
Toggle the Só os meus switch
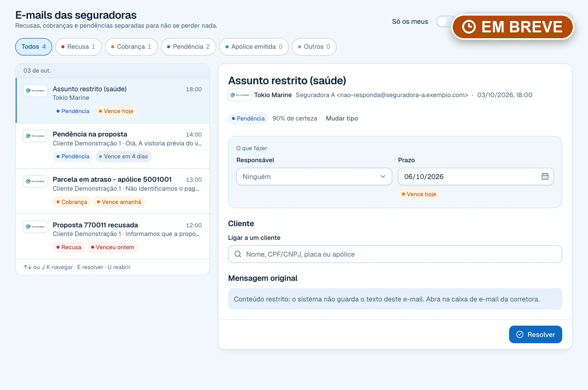[444, 21]
